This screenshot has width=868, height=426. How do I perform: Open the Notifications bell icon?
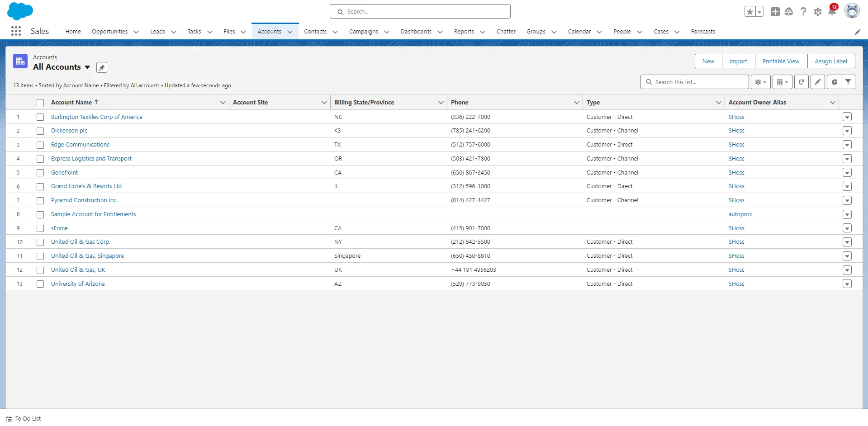click(832, 11)
